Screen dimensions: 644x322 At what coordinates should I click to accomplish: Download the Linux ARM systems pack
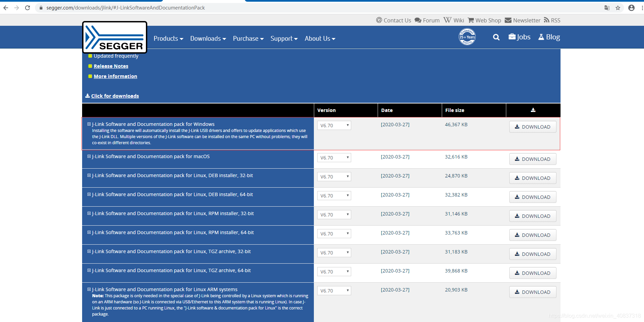pos(533,292)
